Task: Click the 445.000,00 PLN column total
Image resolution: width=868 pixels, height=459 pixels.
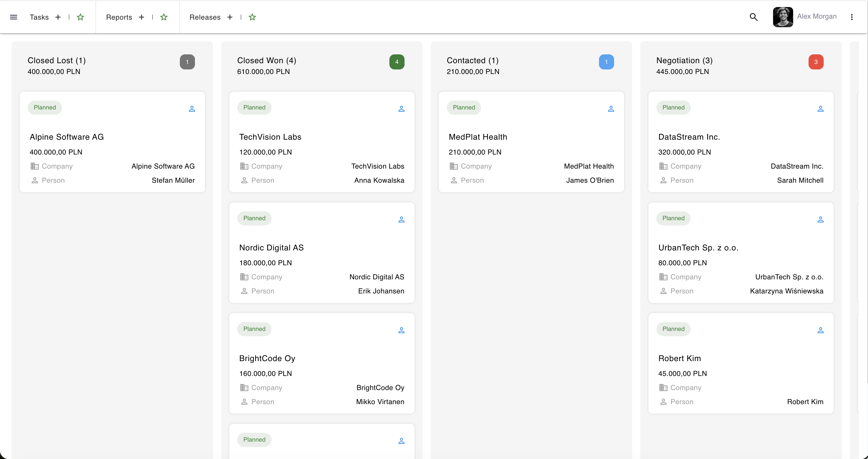Action: (683, 72)
